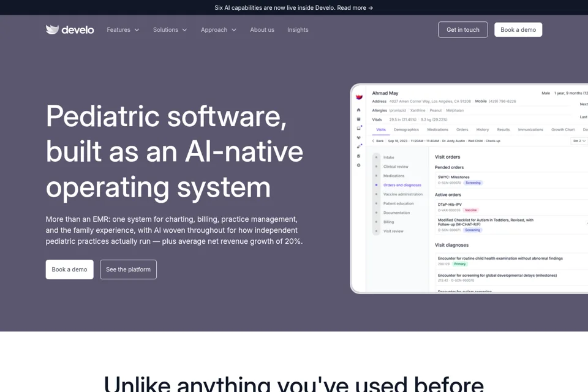The image size is (588, 392).
Task: Expand the Approach dropdown chevron
Action: [x=234, y=30]
